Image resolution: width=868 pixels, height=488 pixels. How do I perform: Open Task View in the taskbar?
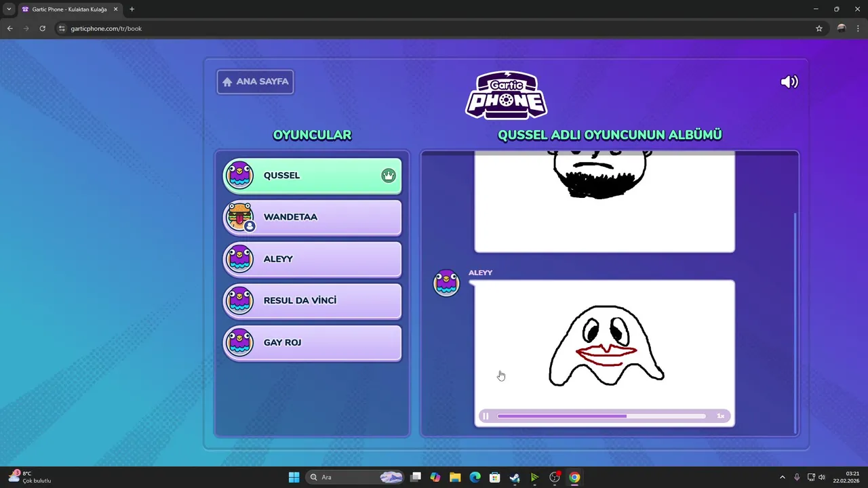coord(416,477)
